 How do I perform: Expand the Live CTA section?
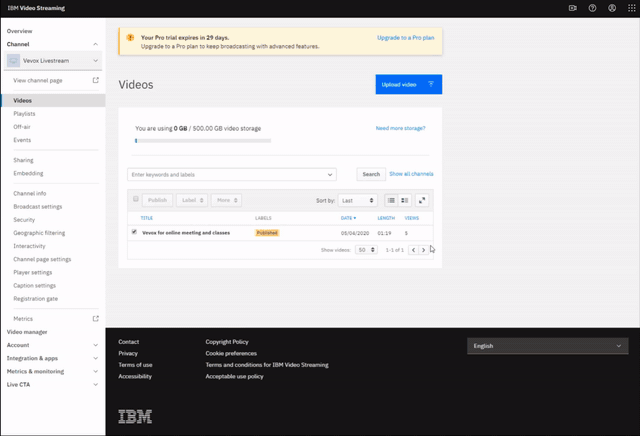52,384
